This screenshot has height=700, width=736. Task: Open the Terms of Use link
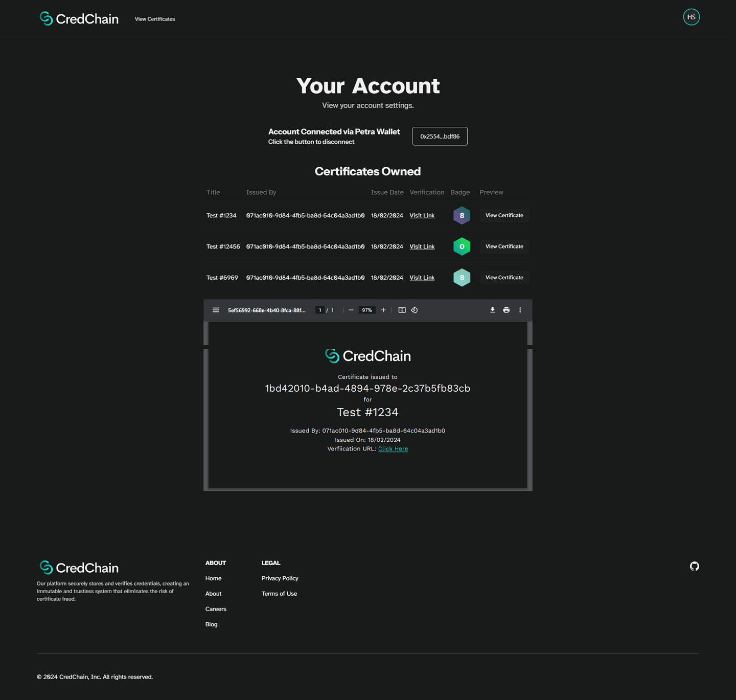(x=279, y=594)
